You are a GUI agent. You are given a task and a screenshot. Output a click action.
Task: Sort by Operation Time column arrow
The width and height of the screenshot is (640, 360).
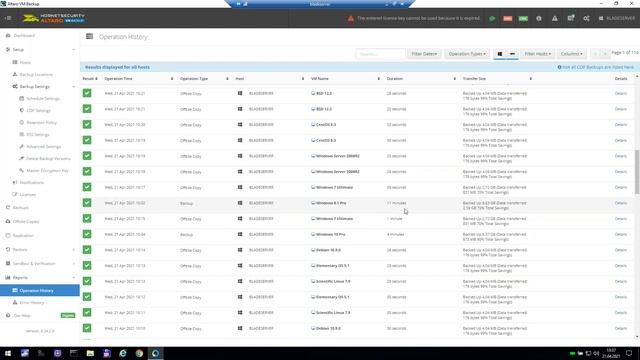pyautogui.click(x=172, y=78)
